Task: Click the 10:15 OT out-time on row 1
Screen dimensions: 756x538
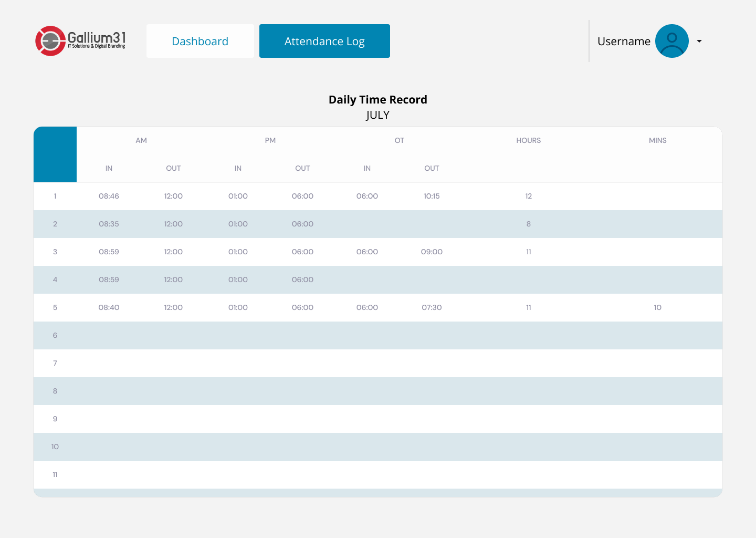Action: click(432, 196)
